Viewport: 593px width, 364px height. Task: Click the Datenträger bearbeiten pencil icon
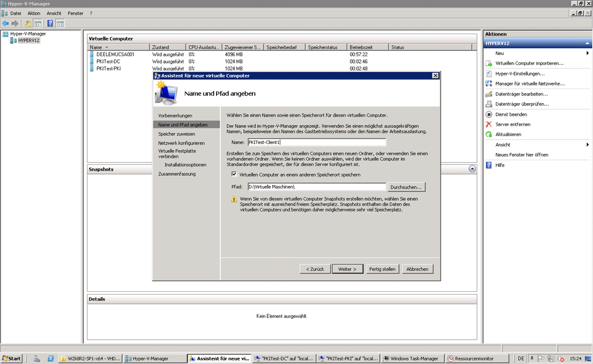489,94
